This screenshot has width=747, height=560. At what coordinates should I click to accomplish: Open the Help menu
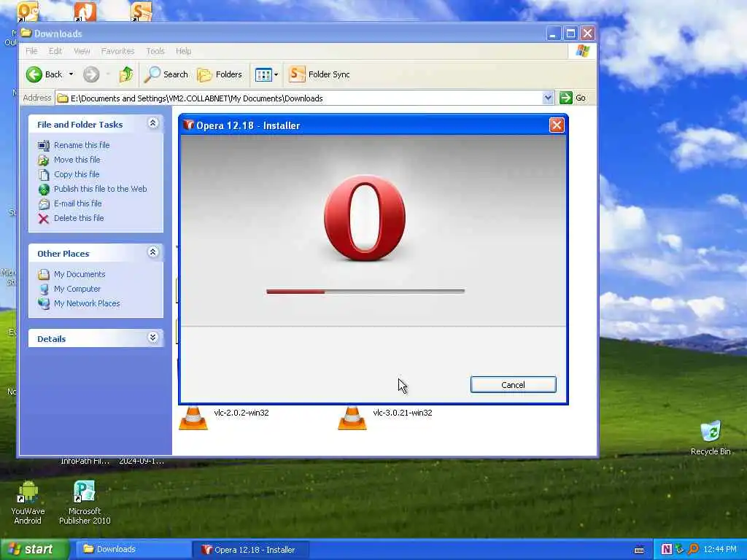[183, 51]
